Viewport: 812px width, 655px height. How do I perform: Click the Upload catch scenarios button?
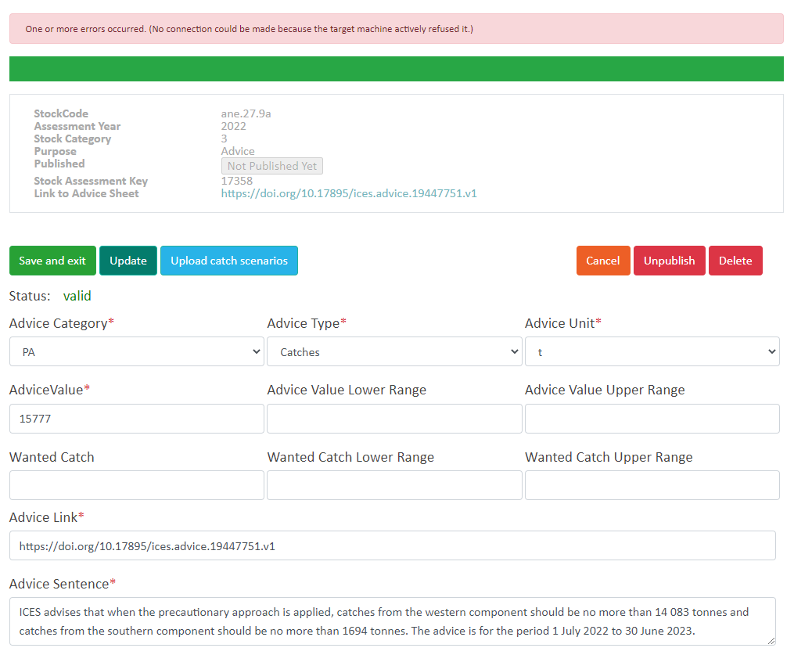(228, 260)
